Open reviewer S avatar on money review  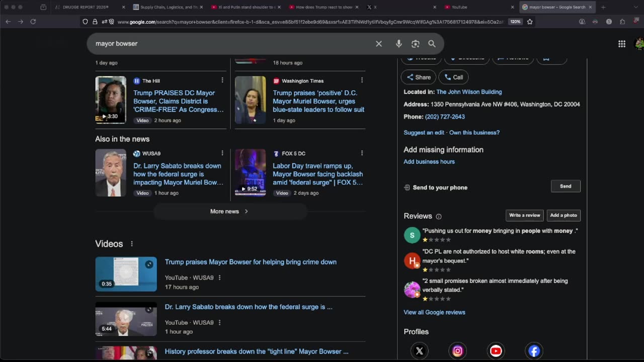point(412,235)
